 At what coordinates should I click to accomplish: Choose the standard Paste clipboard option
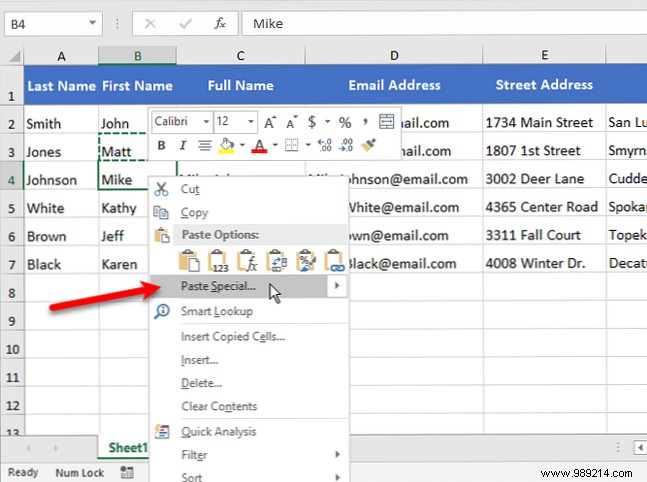pyautogui.click(x=189, y=261)
